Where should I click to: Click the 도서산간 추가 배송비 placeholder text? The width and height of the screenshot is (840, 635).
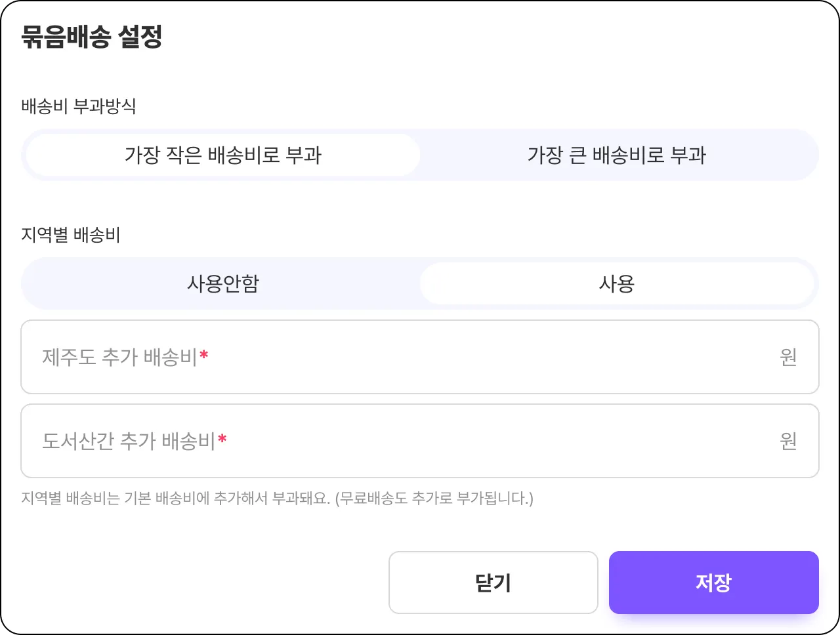pyautogui.click(x=129, y=441)
